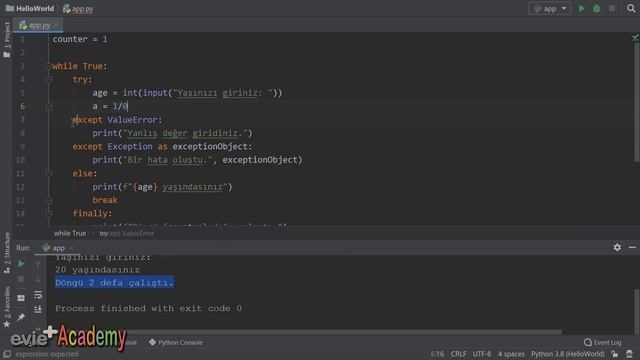640x360 pixels.
Task: Click 'expression expected' status message
Action: coord(47,354)
